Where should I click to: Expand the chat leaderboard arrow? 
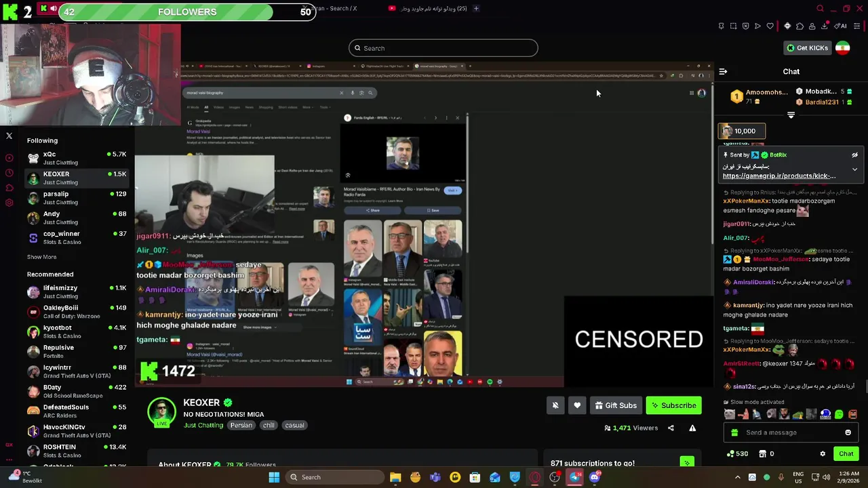(791, 115)
